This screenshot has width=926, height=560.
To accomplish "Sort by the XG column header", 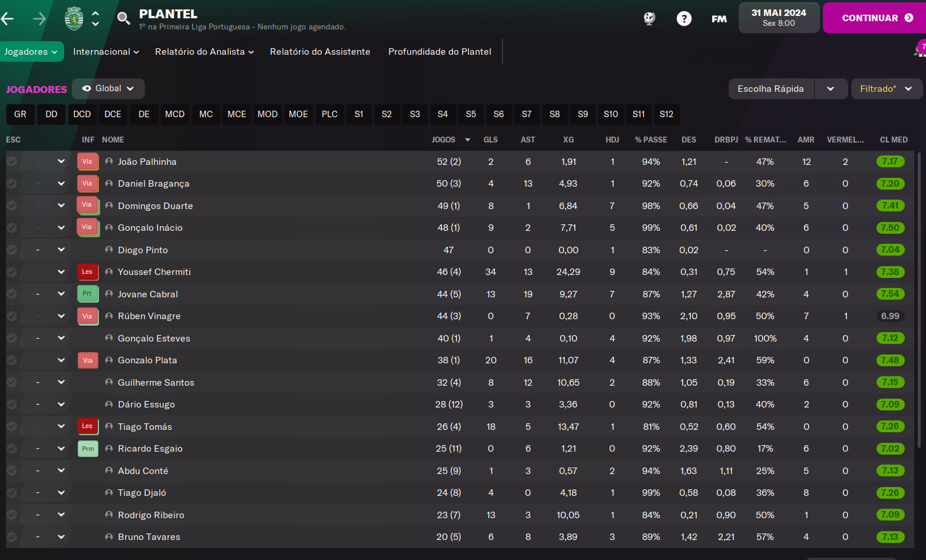I will [x=568, y=140].
